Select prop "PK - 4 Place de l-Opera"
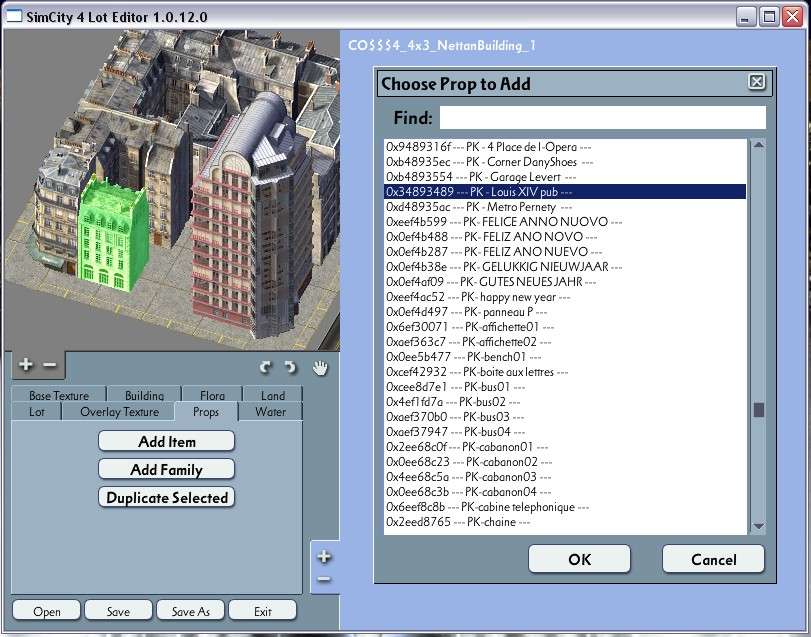The image size is (811, 637). [565, 147]
